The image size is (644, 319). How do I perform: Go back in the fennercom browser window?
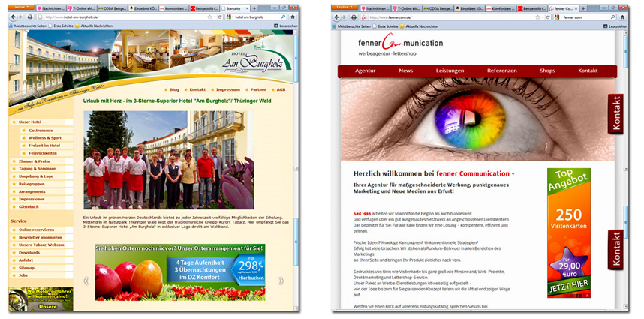coord(337,17)
